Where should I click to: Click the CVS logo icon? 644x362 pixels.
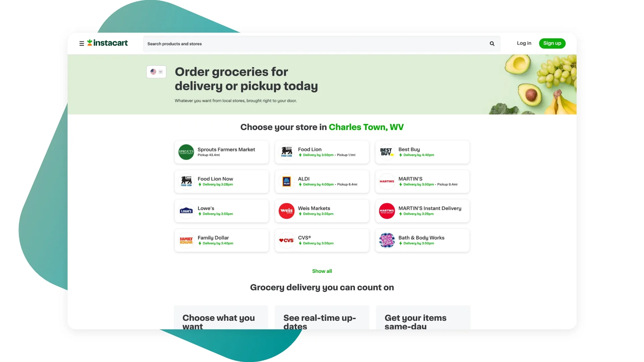pos(286,240)
